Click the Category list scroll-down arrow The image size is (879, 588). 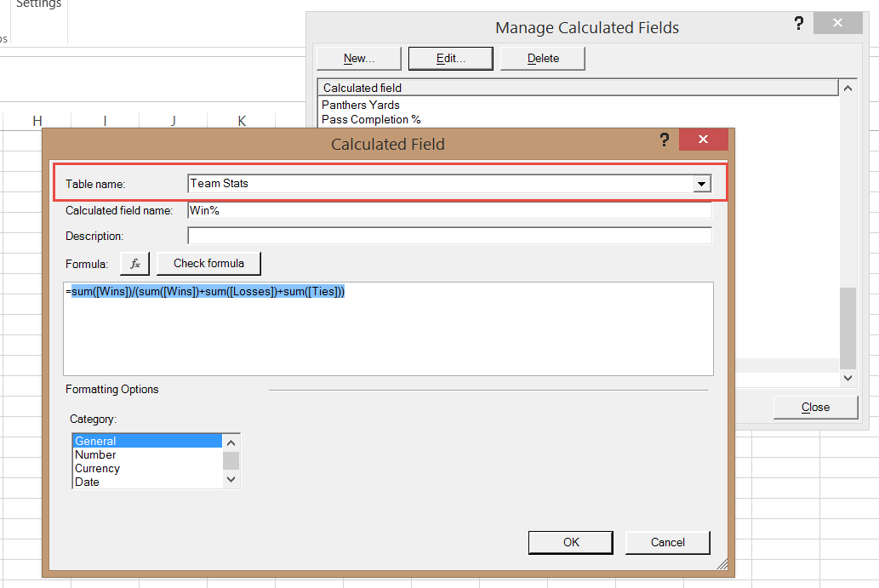coord(231,479)
